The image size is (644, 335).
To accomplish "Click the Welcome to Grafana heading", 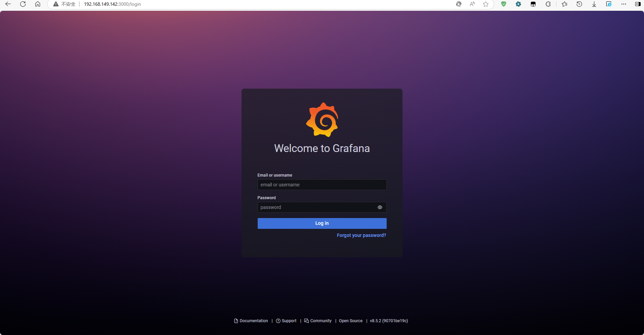I will (x=322, y=148).
